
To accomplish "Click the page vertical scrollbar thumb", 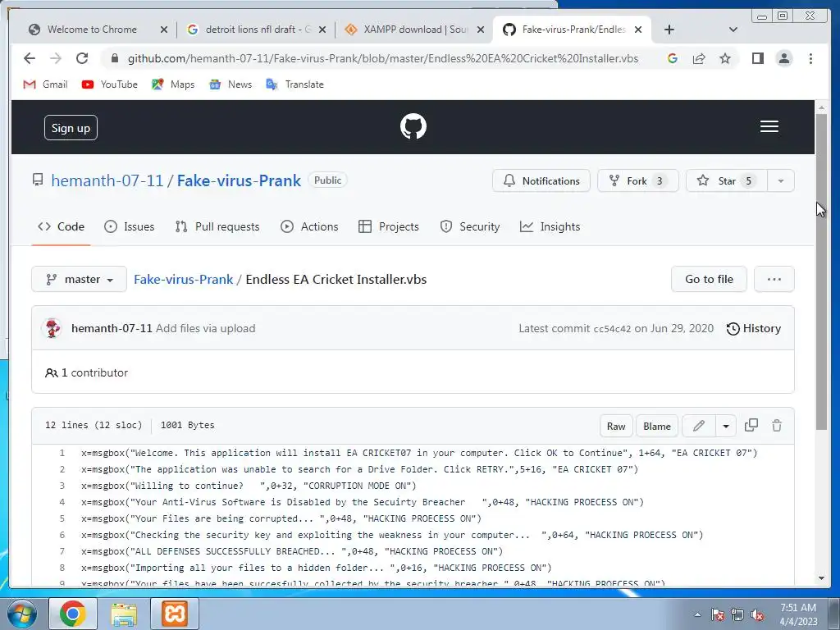I will click(822, 271).
